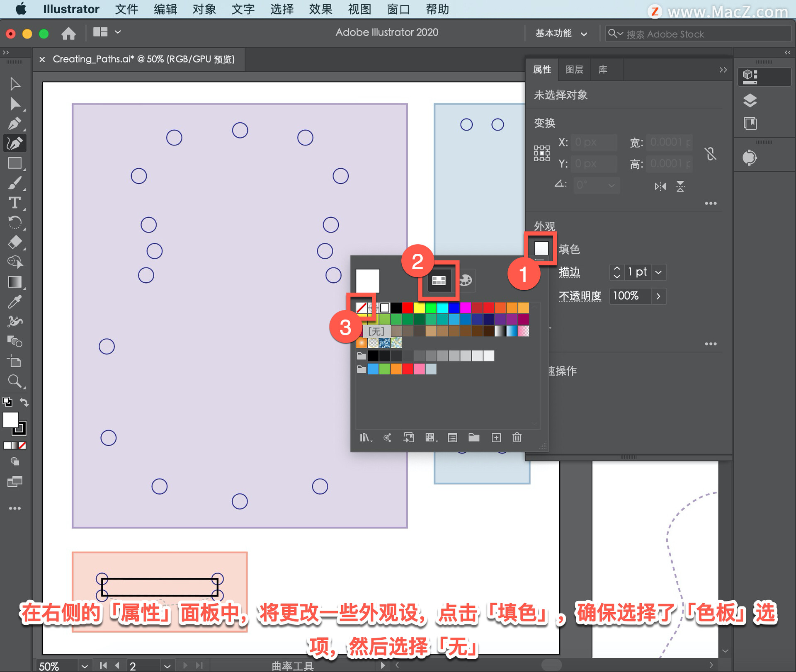
Task: Click the 描边 stroke label link
Action: coord(569,272)
